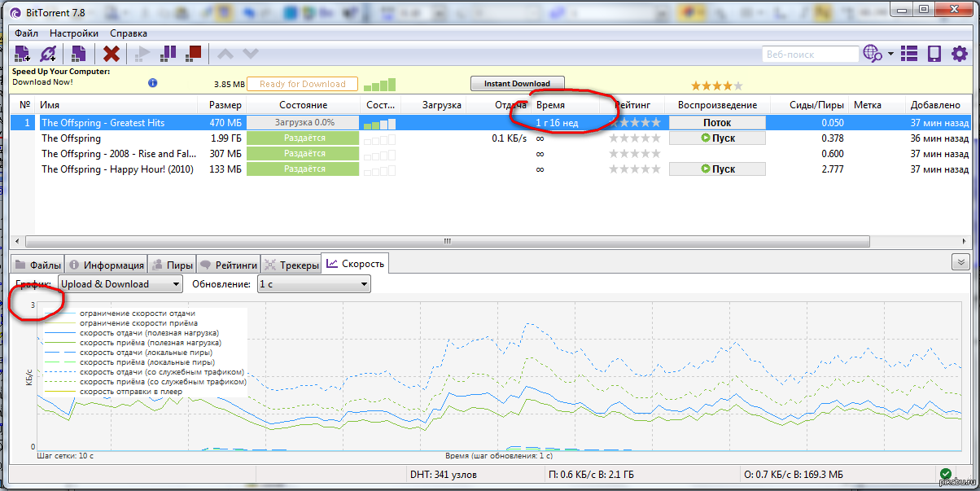Click the Раздаётся status bar of The Offspring 1.99 ГБ row
This screenshot has height=491, width=980.
tap(303, 138)
